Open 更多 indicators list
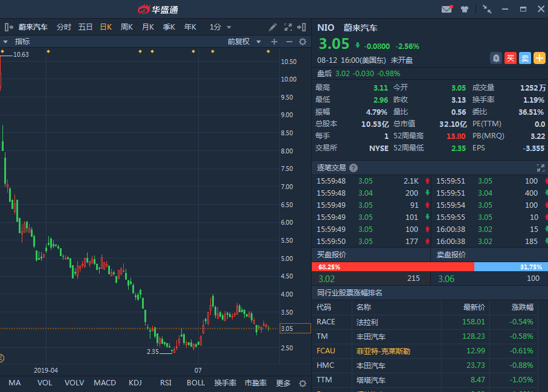This screenshot has height=392, width=548. 283,384
